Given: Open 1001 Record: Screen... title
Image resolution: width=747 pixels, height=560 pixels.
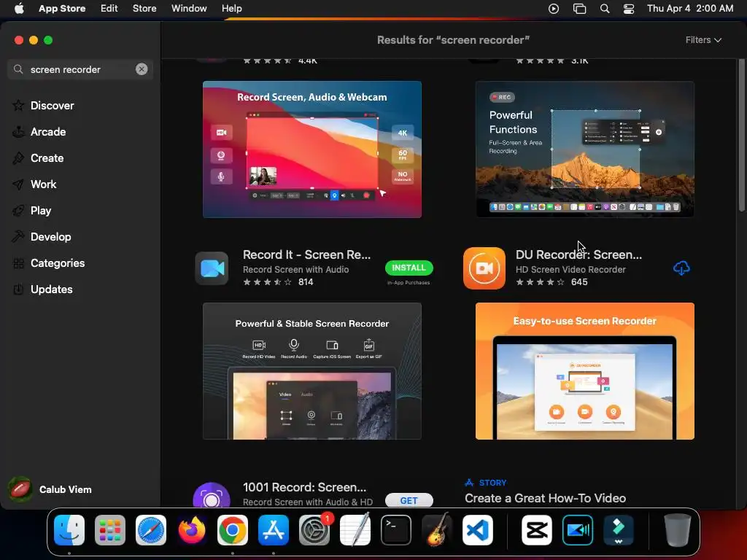Looking at the screenshot, I should tap(304, 487).
